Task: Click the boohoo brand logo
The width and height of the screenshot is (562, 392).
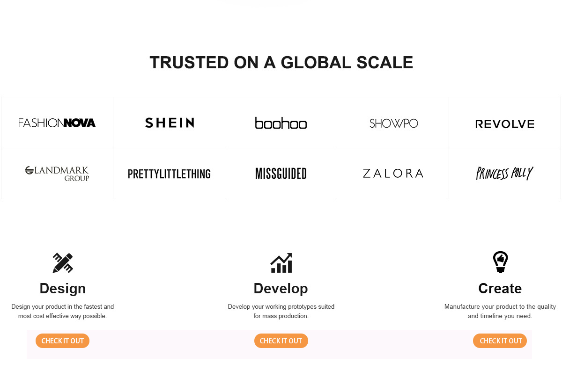Action: pos(281,123)
